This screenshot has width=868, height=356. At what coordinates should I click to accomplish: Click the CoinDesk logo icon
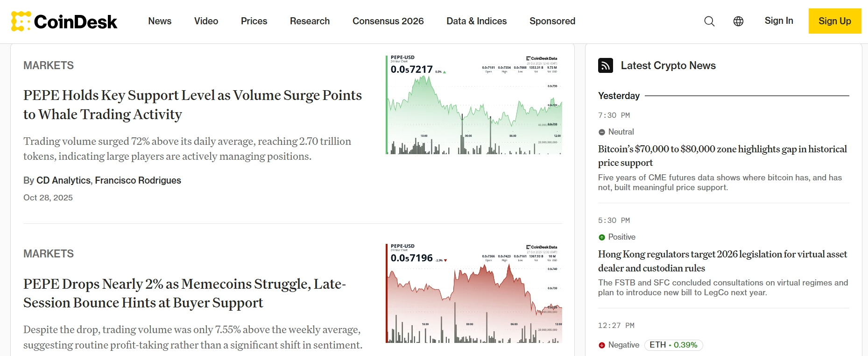tap(21, 21)
